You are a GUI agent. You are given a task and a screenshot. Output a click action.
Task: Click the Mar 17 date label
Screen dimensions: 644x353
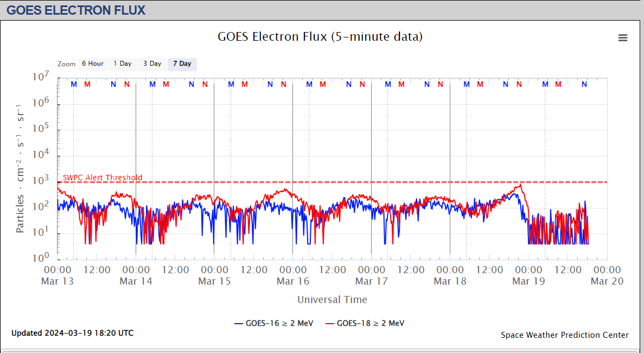pos(372,281)
